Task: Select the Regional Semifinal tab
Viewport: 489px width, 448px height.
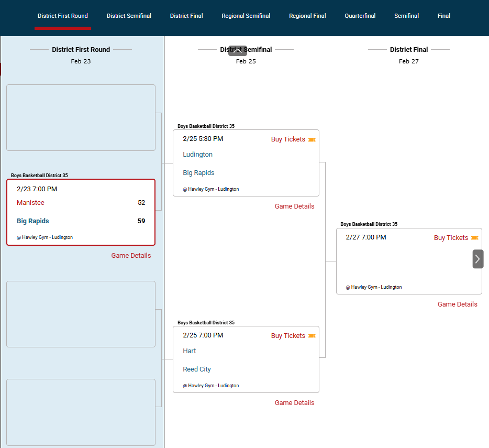Action: coord(246,16)
